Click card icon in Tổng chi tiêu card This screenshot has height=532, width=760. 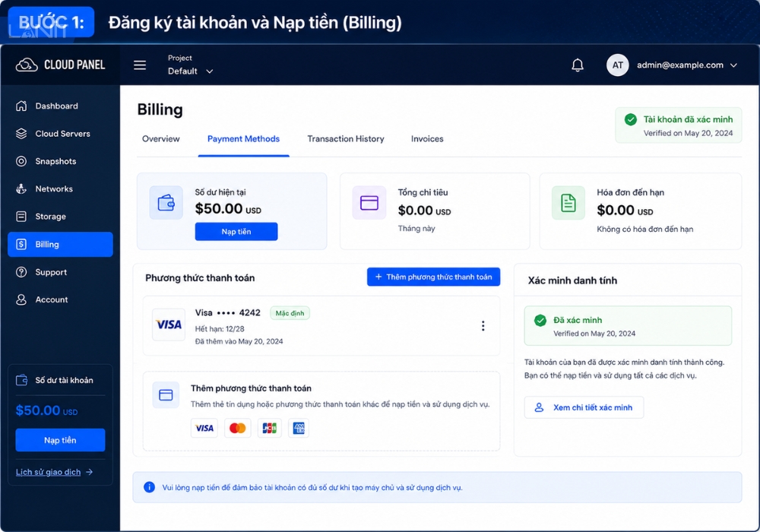tap(369, 202)
